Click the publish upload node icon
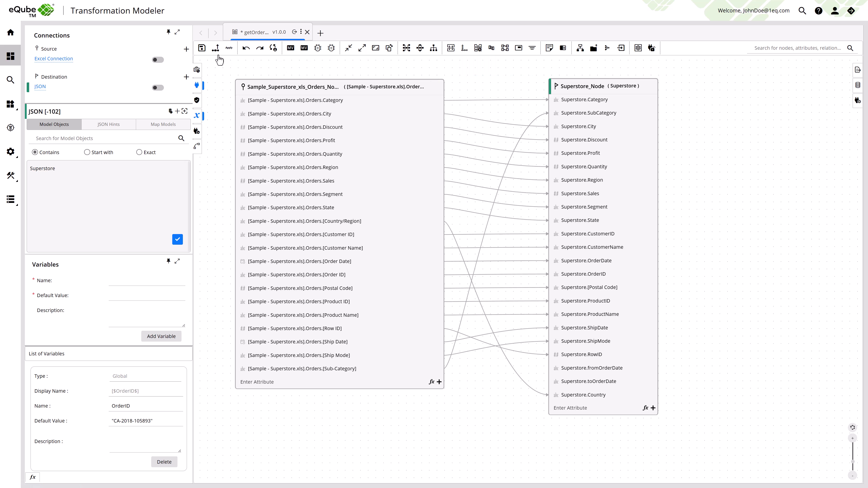 215,48
